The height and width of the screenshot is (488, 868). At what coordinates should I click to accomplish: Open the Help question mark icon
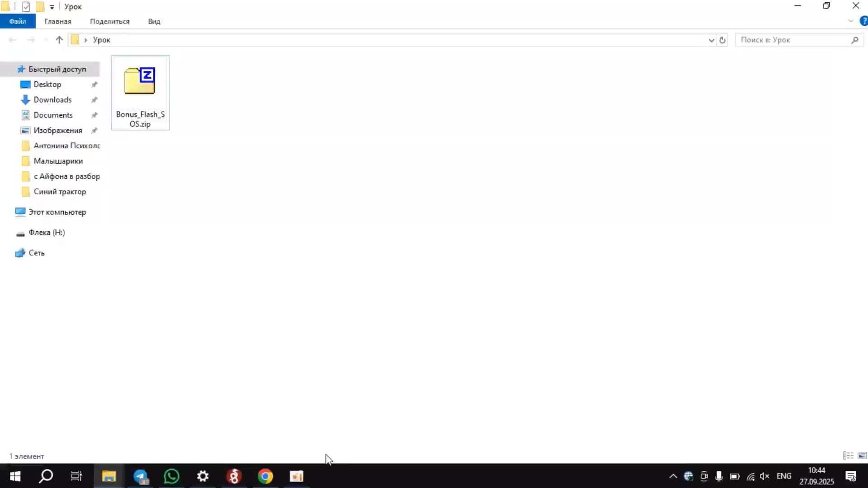(x=863, y=21)
